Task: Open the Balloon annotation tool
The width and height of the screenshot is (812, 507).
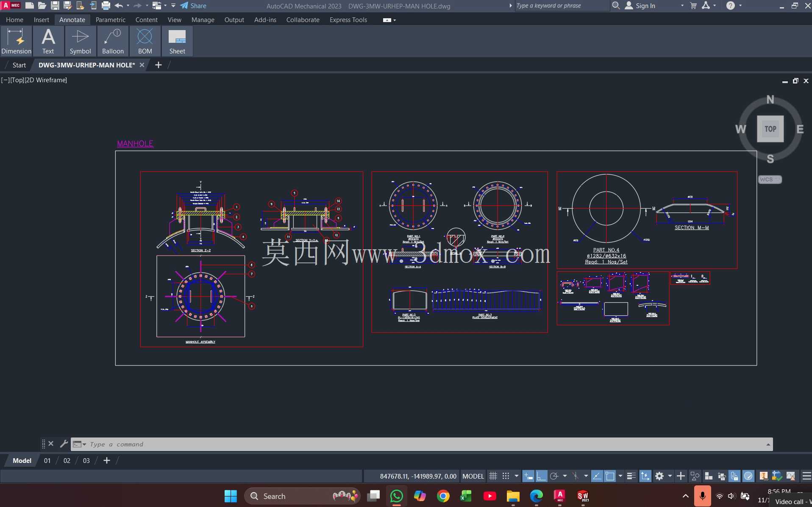Action: click(113, 41)
